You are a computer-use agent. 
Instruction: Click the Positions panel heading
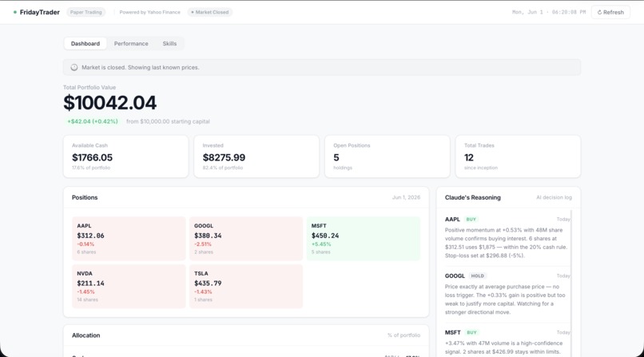click(85, 197)
